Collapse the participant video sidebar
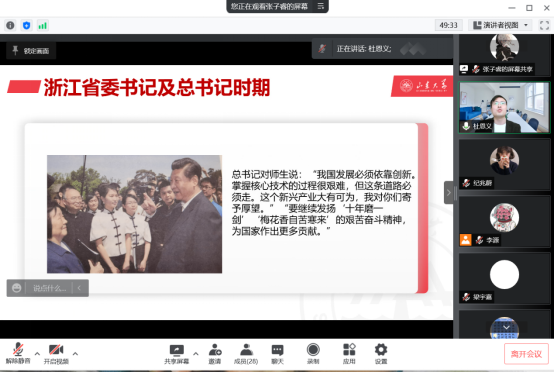 point(449,193)
